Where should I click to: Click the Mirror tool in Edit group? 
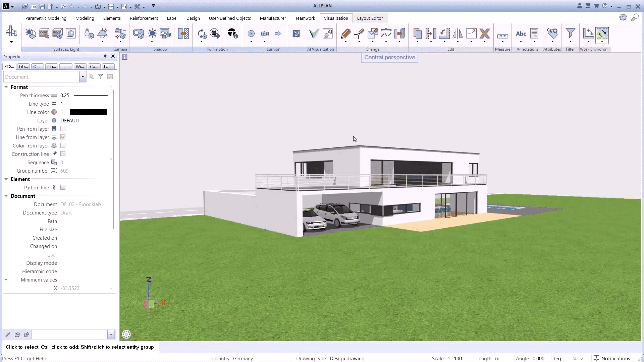tap(458, 33)
